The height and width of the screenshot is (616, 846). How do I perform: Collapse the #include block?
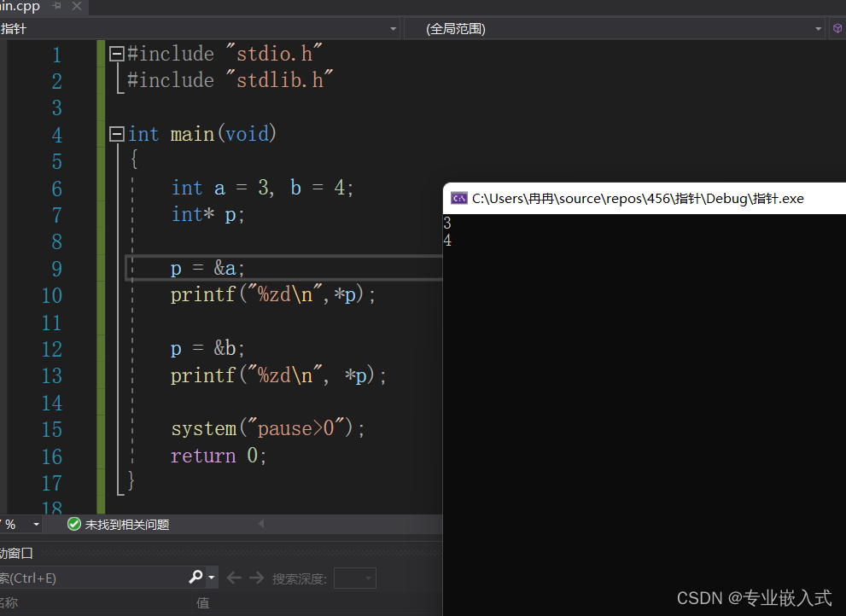tap(117, 54)
